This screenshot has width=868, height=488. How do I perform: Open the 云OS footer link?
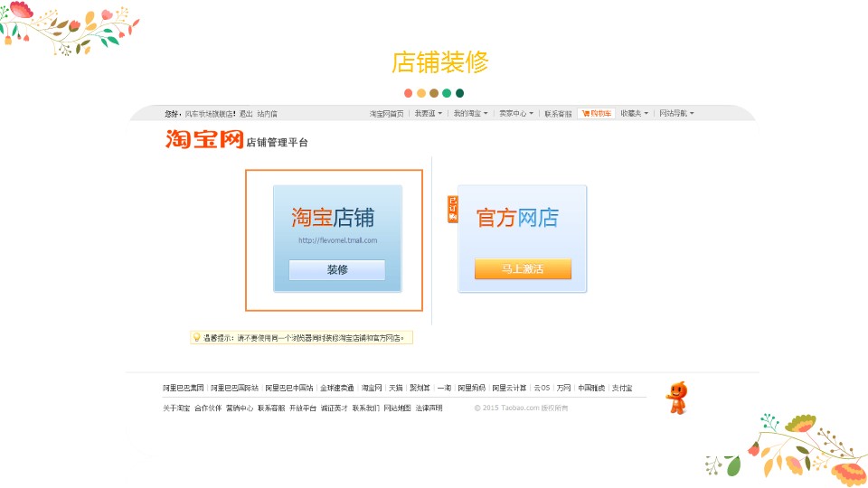pyautogui.click(x=542, y=388)
